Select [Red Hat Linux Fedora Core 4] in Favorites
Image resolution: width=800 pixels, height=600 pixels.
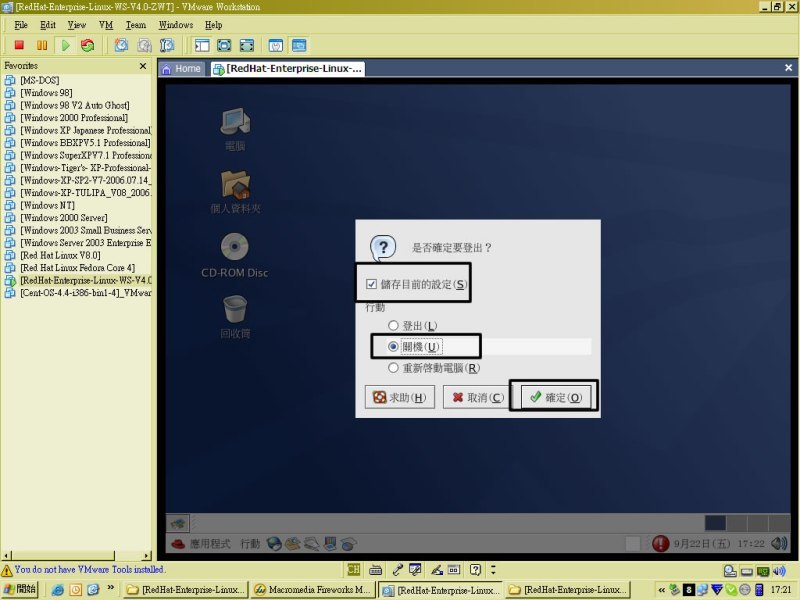[78, 268]
